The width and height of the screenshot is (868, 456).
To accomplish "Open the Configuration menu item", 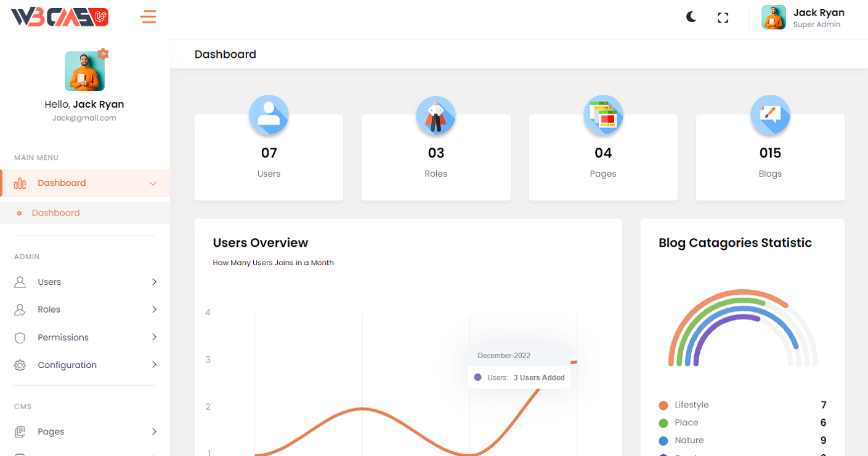I will [67, 365].
